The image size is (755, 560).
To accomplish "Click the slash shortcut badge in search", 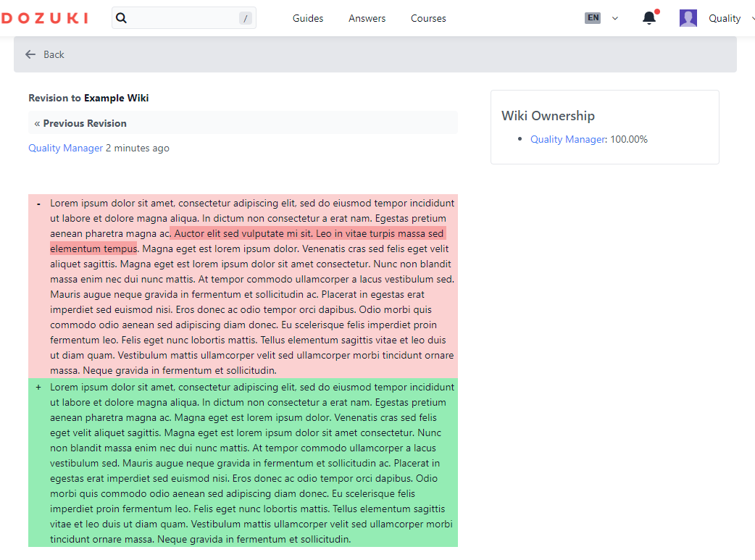I will (246, 18).
